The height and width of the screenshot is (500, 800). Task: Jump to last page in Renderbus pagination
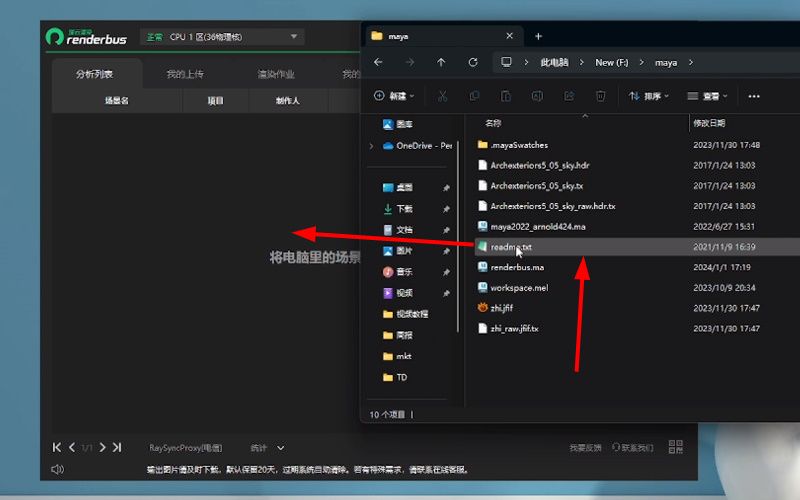click(x=117, y=447)
